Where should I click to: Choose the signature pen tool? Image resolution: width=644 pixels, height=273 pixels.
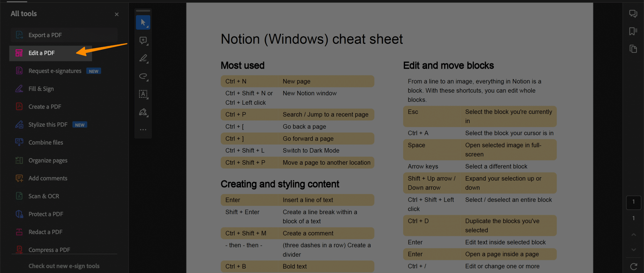coord(143,112)
